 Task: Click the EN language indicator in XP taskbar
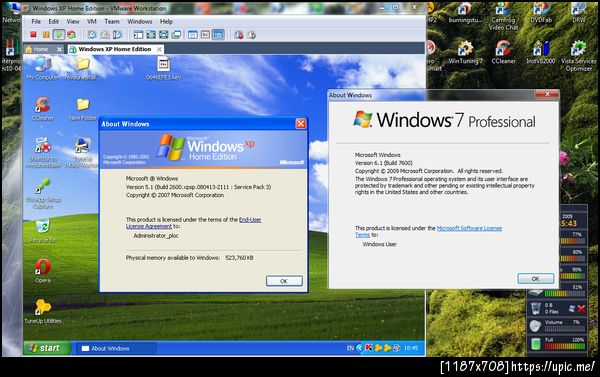[350, 348]
